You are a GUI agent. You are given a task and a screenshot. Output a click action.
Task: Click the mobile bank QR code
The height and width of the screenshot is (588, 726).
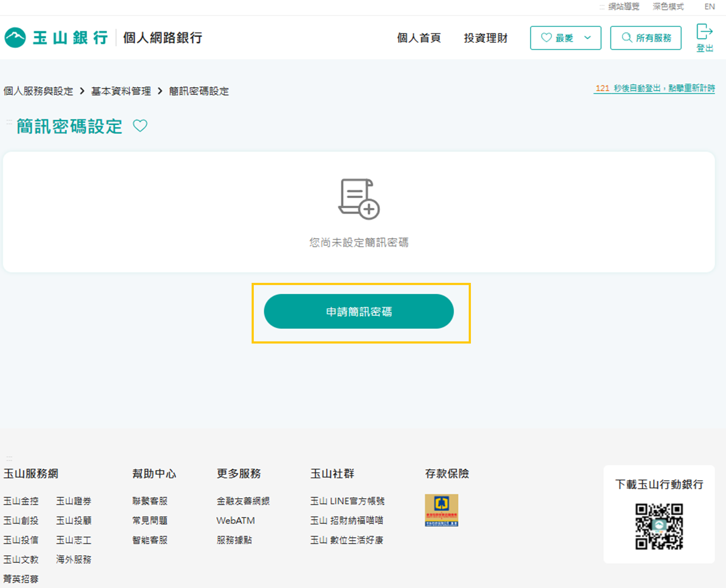click(659, 526)
